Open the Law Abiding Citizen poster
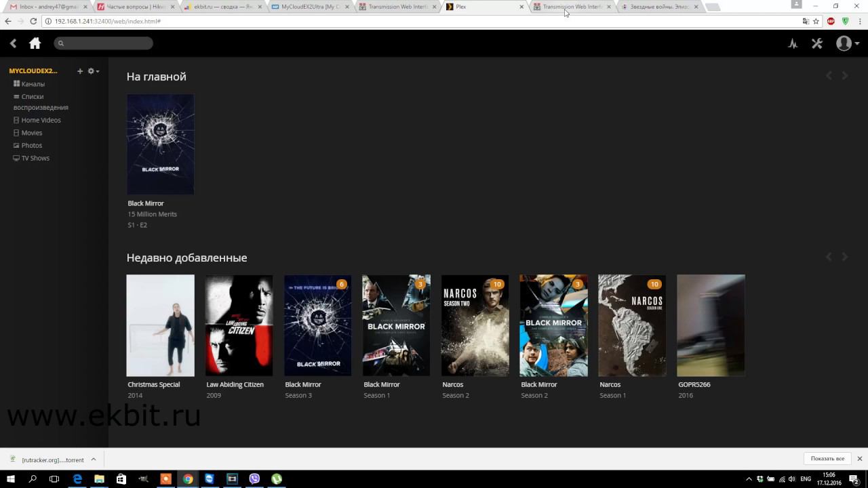Screen dimensions: 868x488 [239, 325]
